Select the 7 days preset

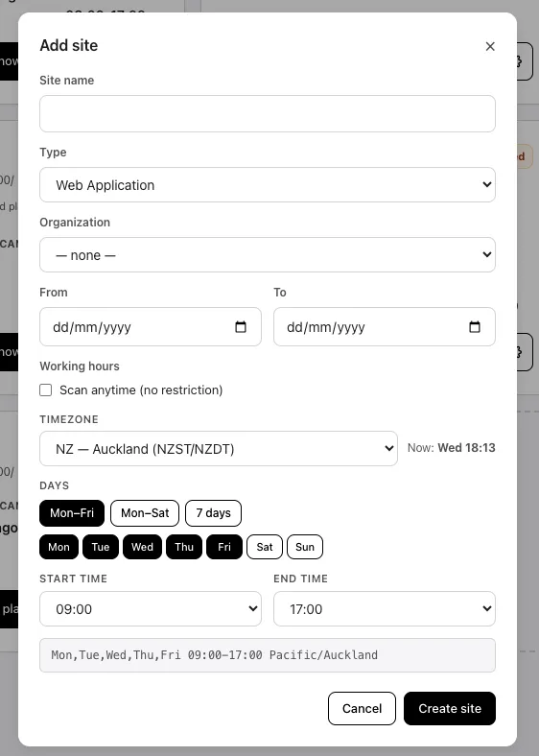[x=213, y=513]
